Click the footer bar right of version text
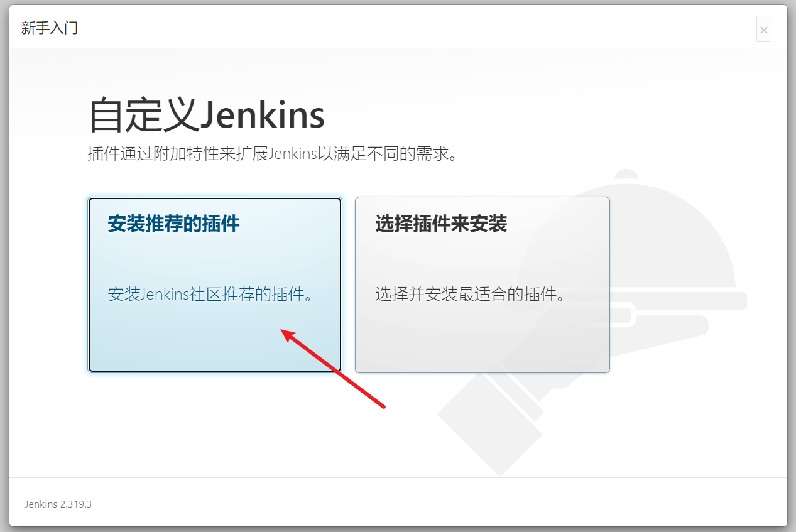Image resolution: width=796 pixels, height=532 pixels. tap(440, 504)
